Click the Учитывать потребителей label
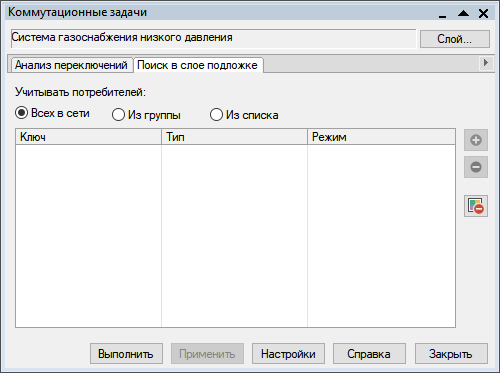 click(80, 92)
